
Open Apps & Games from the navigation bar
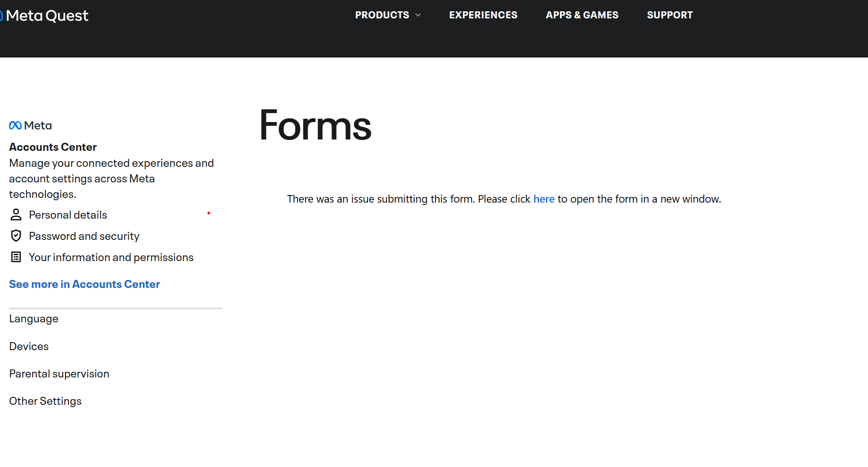(x=582, y=15)
